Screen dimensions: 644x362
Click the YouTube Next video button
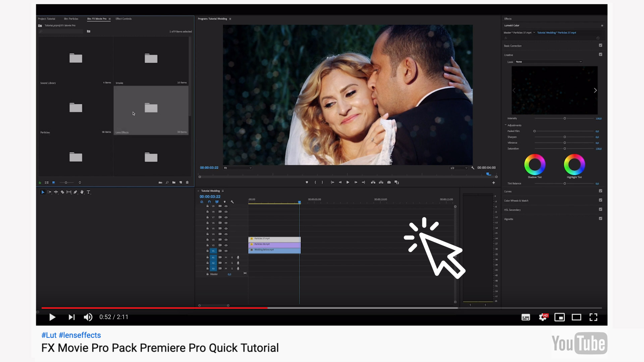point(71,317)
